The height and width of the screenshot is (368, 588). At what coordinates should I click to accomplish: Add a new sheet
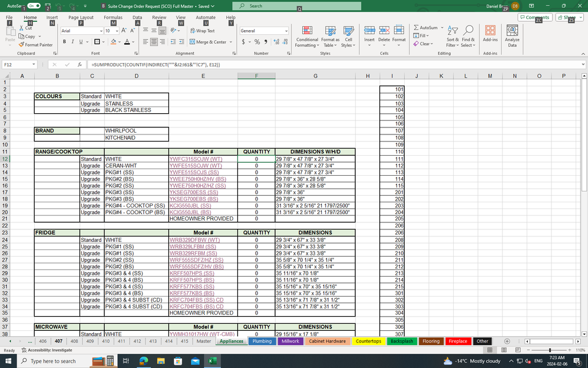[x=507, y=341]
